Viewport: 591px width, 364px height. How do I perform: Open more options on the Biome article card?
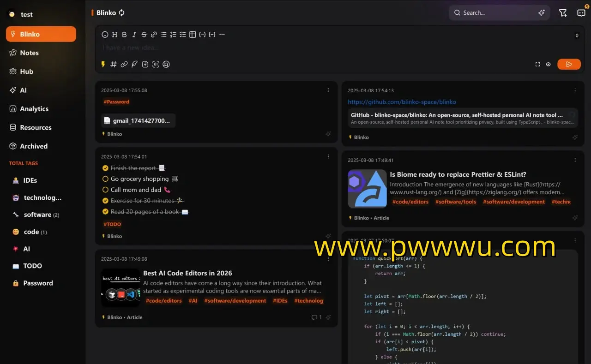[x=575, y=160]
